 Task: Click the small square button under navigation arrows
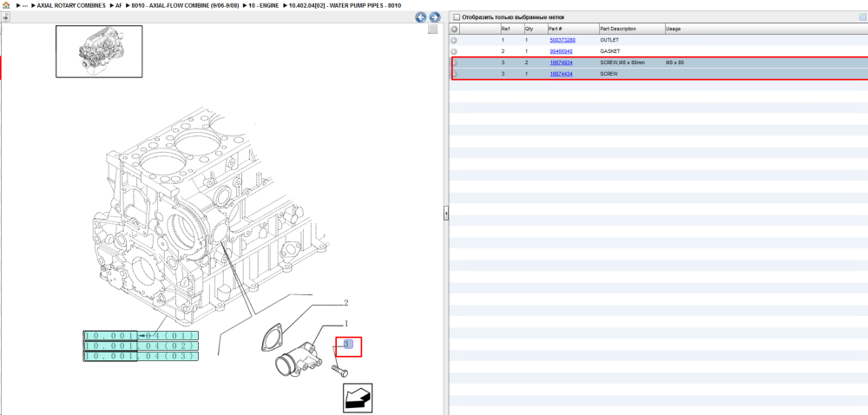pos(433,30)
